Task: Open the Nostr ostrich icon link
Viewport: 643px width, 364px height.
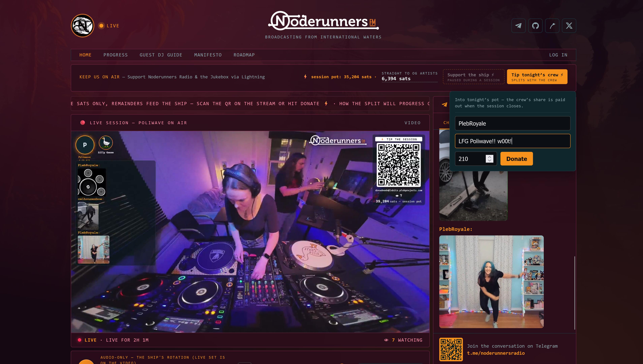Action: point(552,25)
